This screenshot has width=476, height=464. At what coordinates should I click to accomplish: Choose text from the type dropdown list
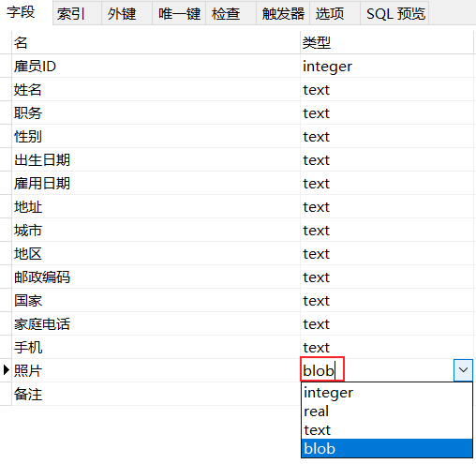387,430
